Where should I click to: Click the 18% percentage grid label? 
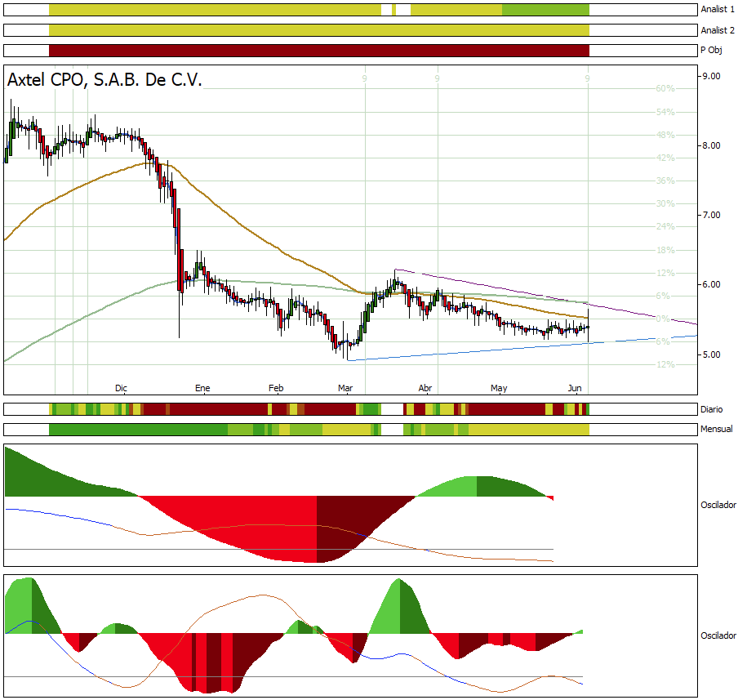tap(665, 250)
